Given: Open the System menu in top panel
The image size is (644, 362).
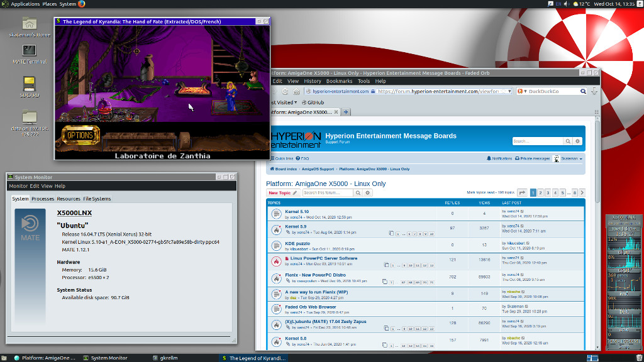Looking at the screenshot, I should [x=68, y=4].
